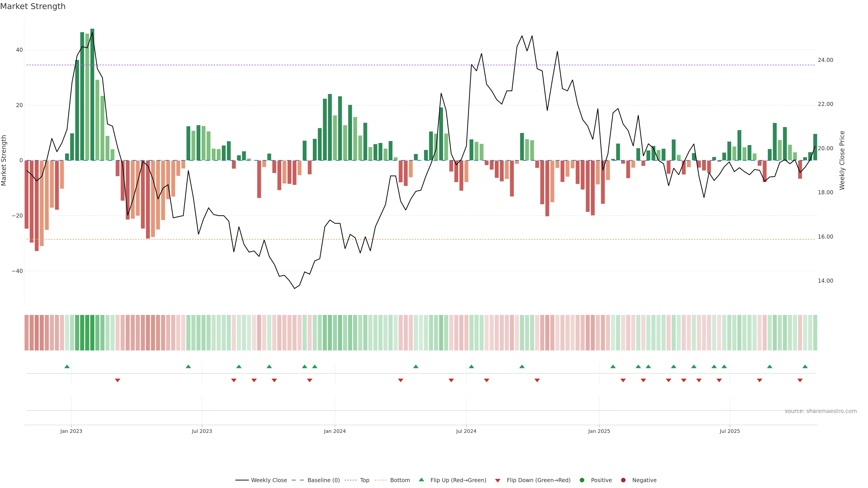Click the red Negative legend dot
868x488 pixels.
click(623, 480)
